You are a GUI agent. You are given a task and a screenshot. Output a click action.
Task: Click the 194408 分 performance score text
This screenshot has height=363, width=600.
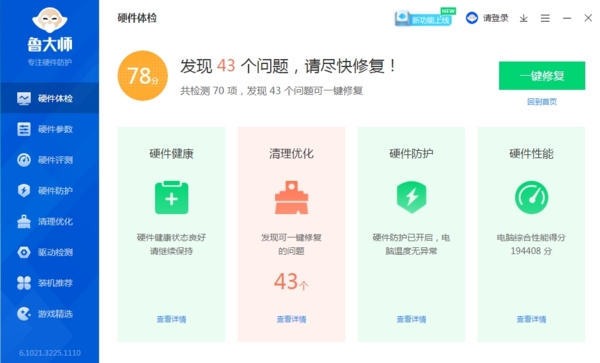point(532,251)
